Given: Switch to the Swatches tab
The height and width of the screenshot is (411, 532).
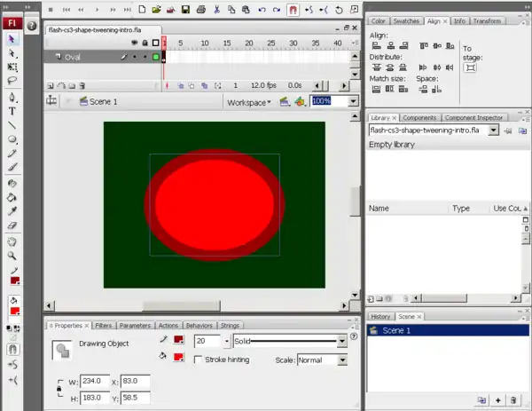Looking at the screenshot, I should click(406, 20).
